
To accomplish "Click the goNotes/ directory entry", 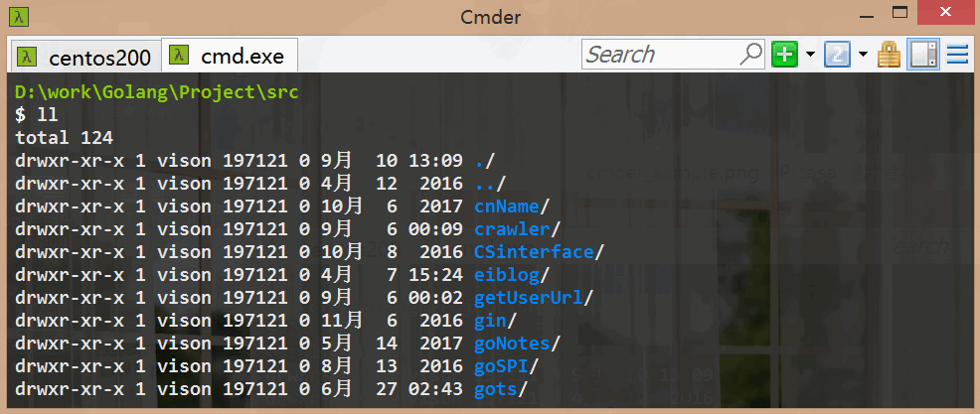I will click(518, 343).
